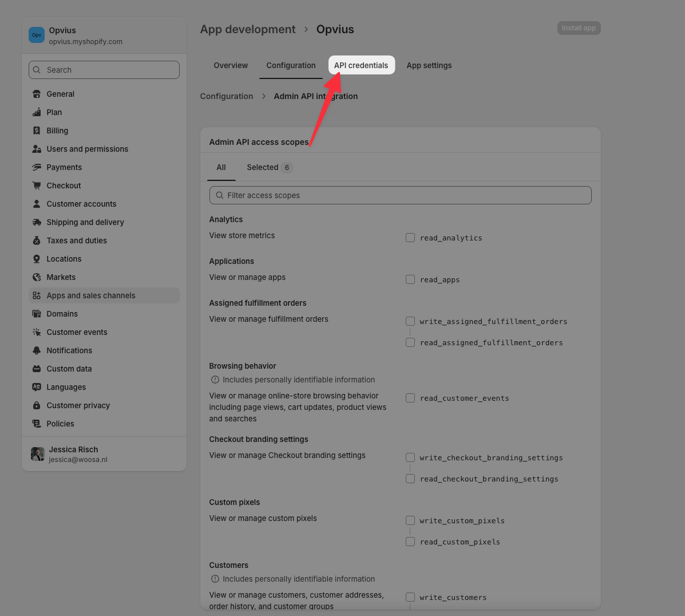Check write_assigned_fulfillment_orders scope
Image resolution: width=685 pixels, height=616 pixels.
click(x=410, y=321)
